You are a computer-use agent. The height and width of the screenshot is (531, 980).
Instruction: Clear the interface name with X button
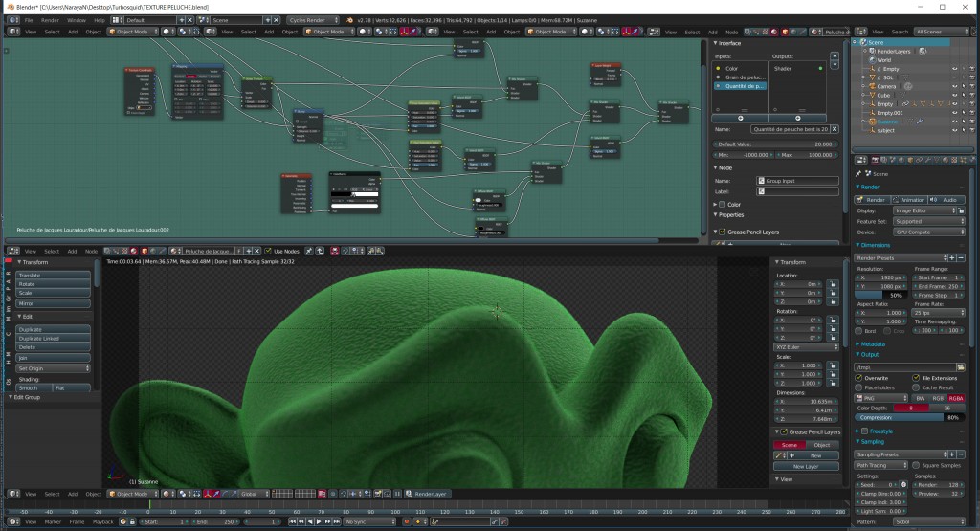pos(835,129)
